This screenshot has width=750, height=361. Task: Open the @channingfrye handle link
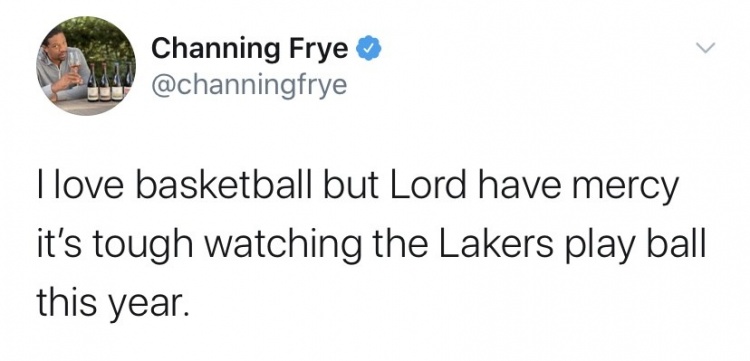coord(249,86)
